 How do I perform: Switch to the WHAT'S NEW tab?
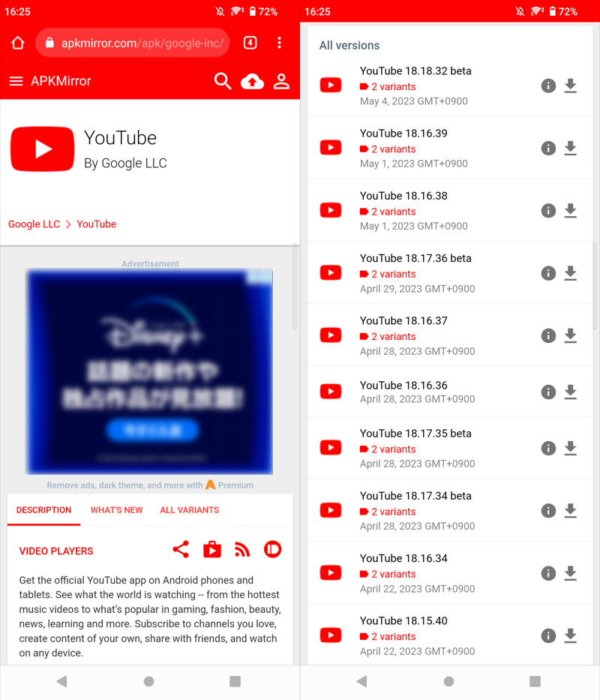click(116, 510)
